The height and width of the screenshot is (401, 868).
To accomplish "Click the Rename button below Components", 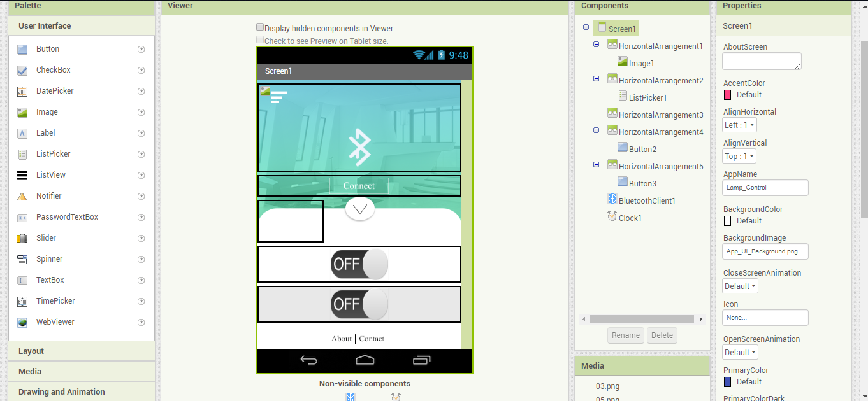I will pos(625,335).
